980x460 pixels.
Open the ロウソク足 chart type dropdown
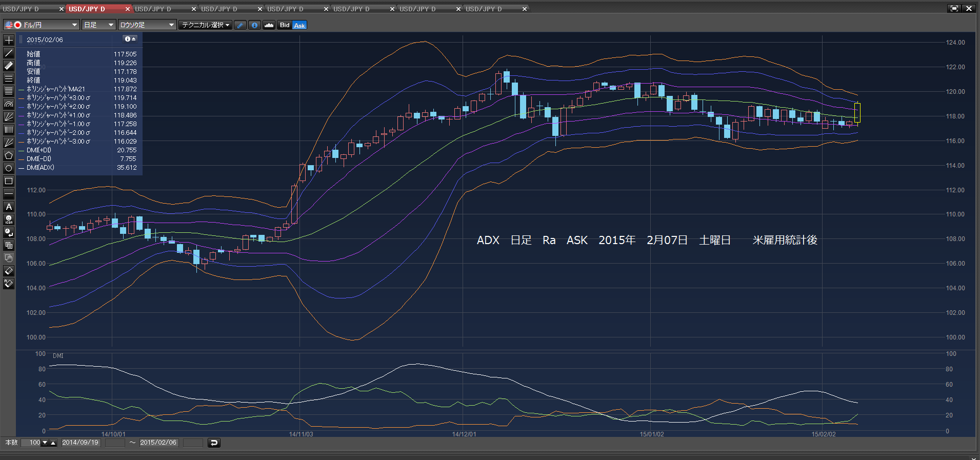147,25
